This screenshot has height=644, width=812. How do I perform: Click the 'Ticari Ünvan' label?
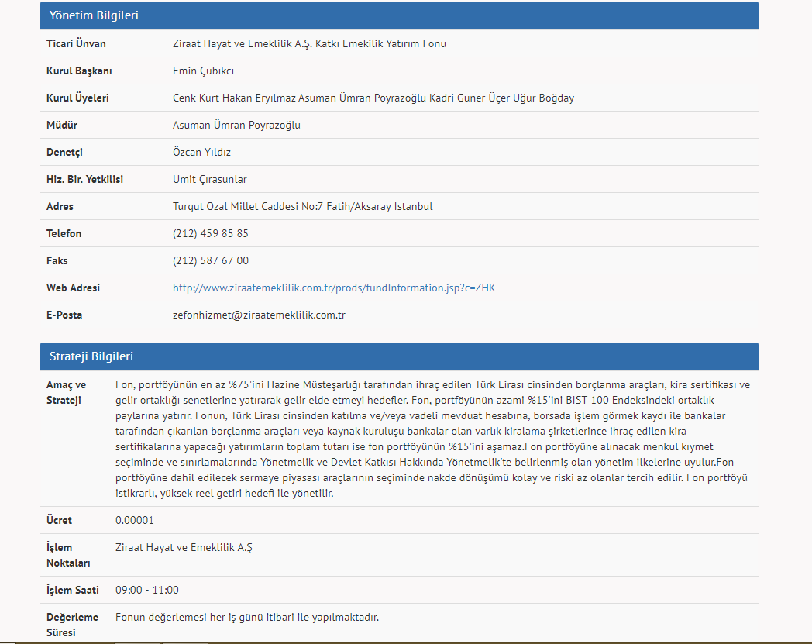click(76, 43)
